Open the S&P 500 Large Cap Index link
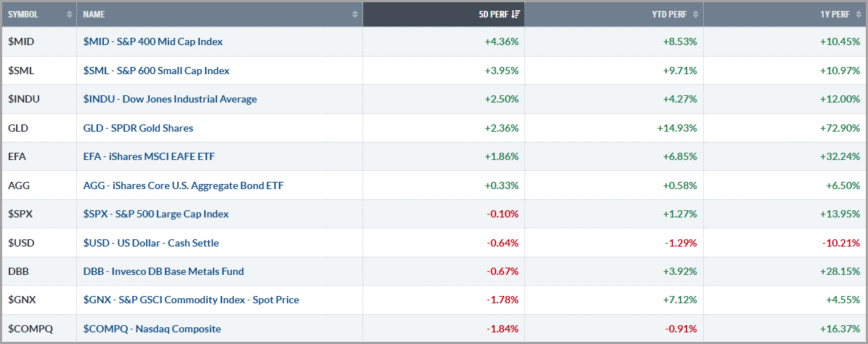 point(155,214)
